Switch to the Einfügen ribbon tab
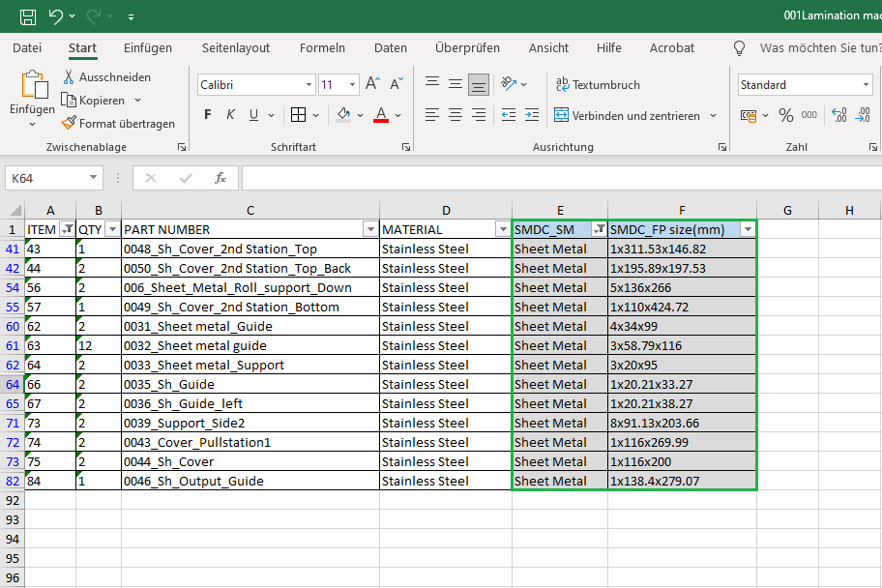Image resolution: width=882 pixels, height=588 pixels. (x=148, y=47)
